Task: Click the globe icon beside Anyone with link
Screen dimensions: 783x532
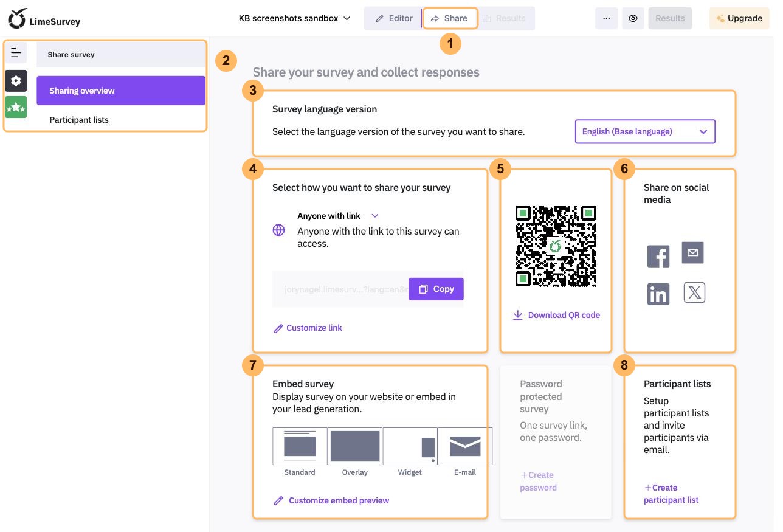Action: tap(278, 230)
